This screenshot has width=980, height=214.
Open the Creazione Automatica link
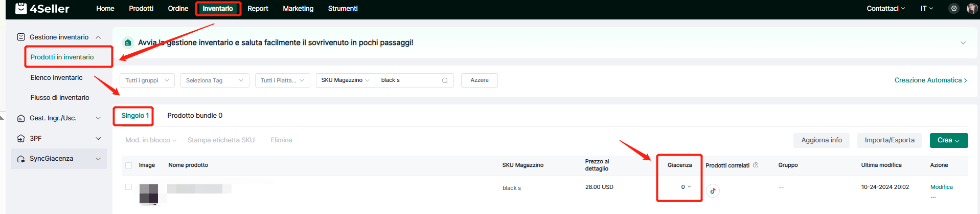point(930,80)
